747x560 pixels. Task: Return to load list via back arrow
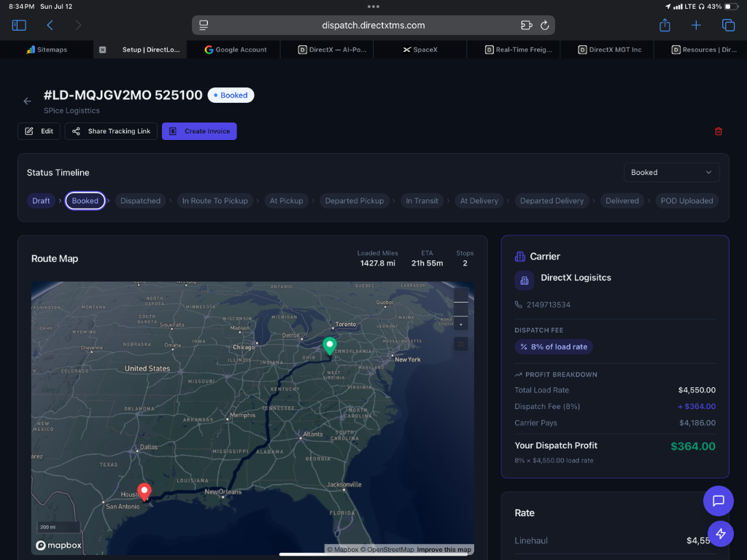pyautogui.click(x=27, y=101)
